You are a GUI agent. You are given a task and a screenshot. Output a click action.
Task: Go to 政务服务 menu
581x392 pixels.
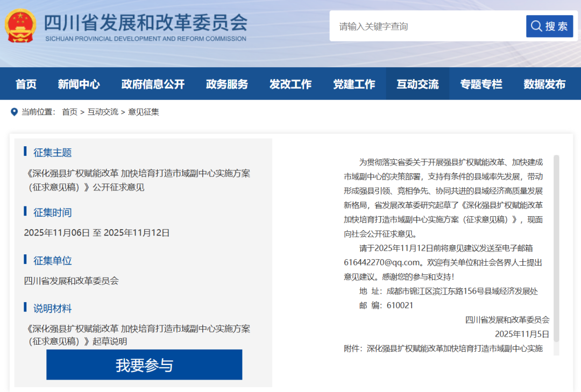coord(226,84)
